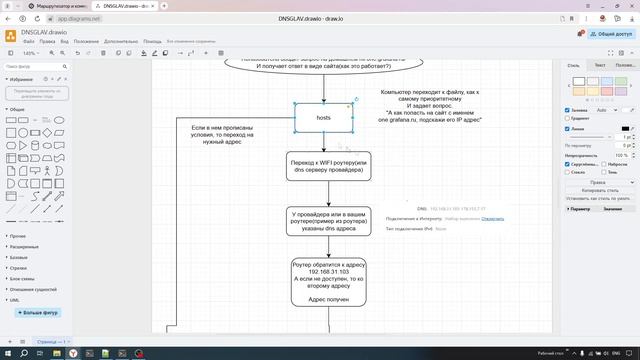Send the selected shape to back
The height and width of the screenshot is (360, 640).
(129, 53)
